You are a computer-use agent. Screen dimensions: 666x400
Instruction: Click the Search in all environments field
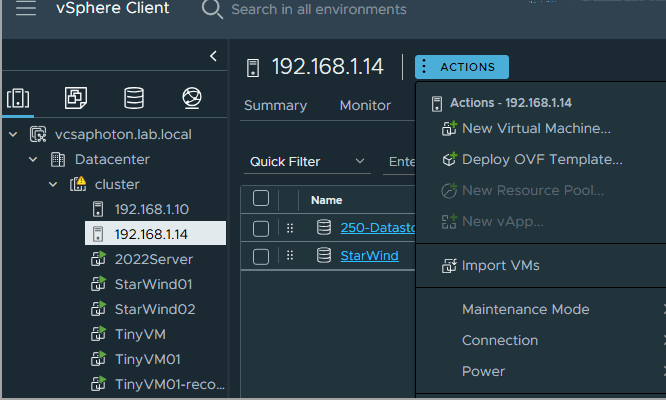tap(319, 9)
